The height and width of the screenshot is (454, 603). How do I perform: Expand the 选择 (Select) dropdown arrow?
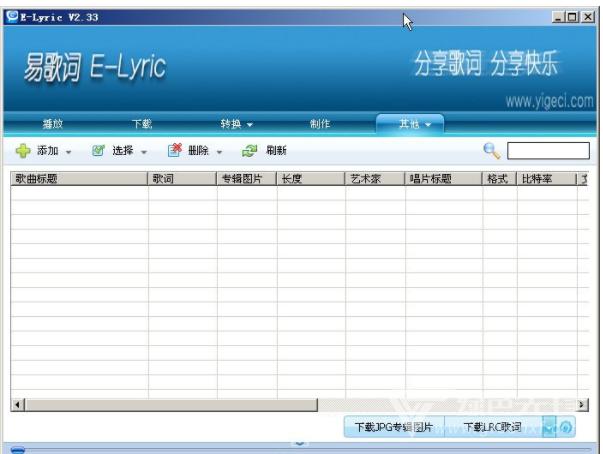click(x=144, y=152)
